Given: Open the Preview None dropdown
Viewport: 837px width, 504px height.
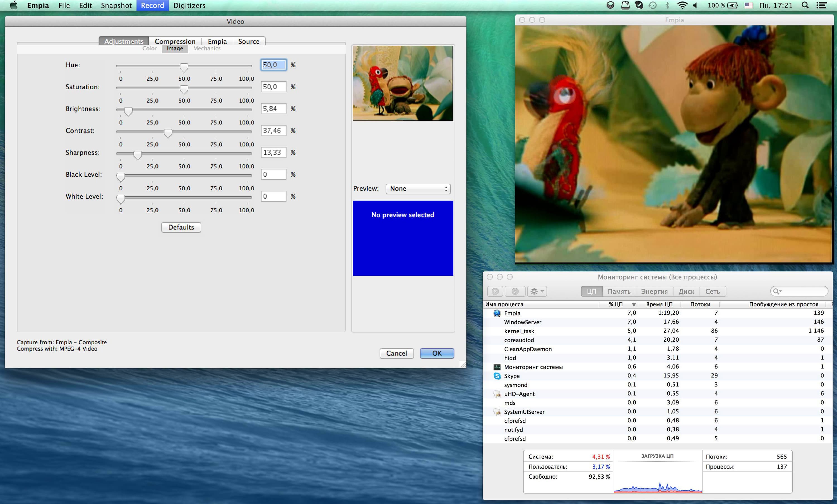Looking at the screenshot, I should [418, 189].
